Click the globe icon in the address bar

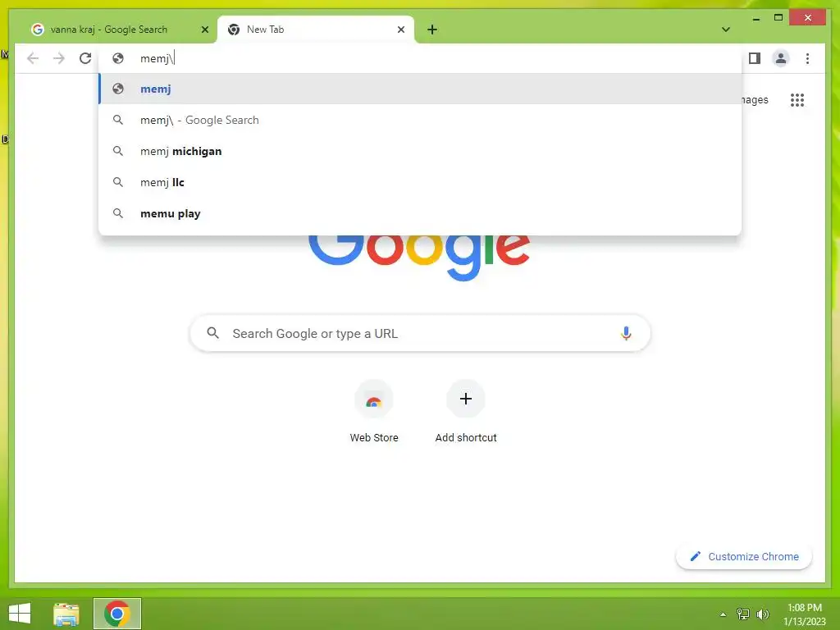pyautogui.click(x=118, y=58)
